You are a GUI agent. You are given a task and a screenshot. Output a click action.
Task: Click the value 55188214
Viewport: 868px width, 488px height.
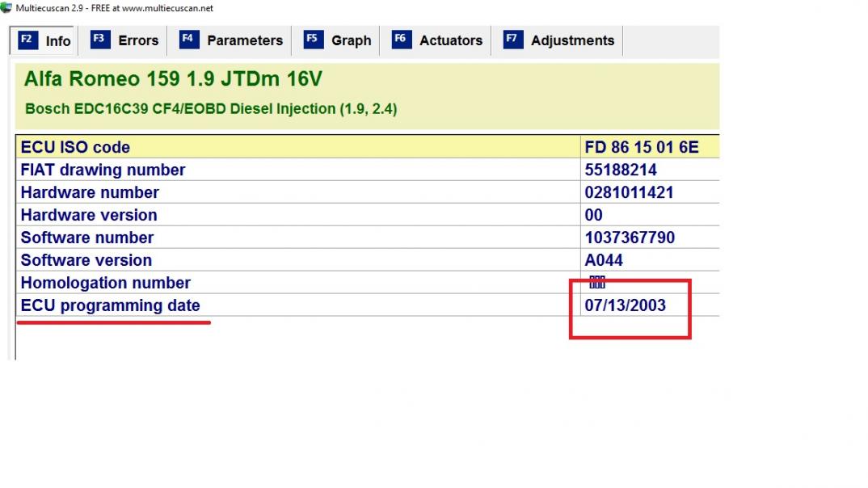pyautogui.click(x=621, y=170)
